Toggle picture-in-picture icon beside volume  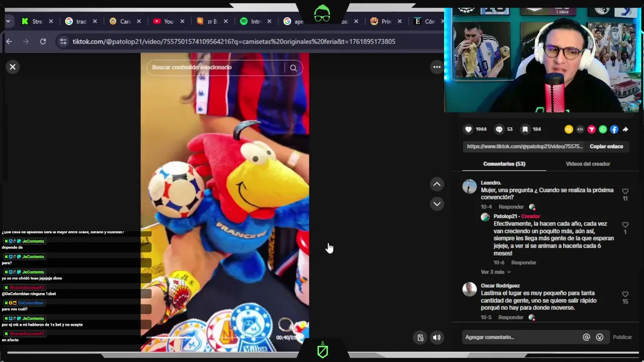421,338
